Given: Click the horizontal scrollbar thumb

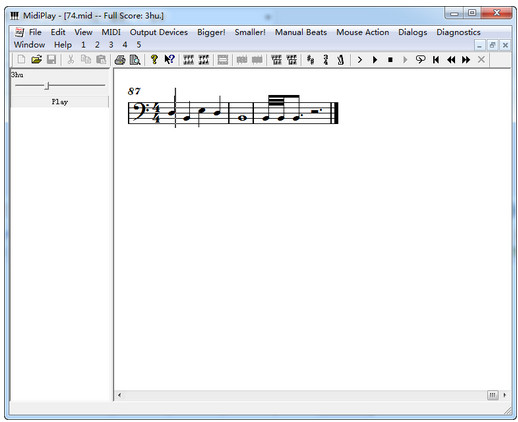Looking at the screenshot, I should click(493, 395).
